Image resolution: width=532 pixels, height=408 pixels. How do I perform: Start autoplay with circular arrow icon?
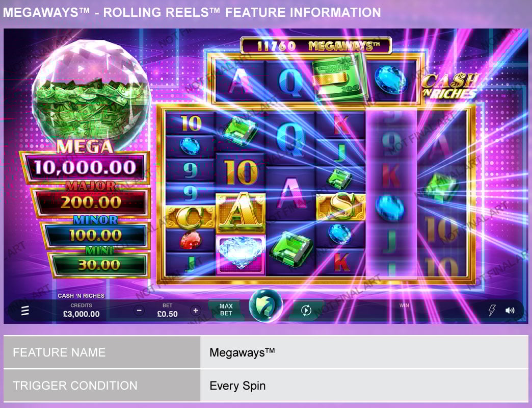[306, 310]
